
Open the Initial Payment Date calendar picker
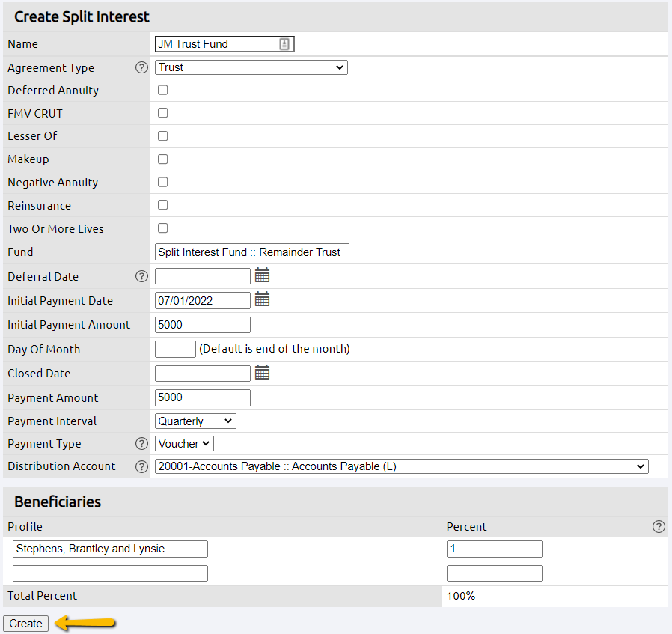pyautogui.click(x=262, y=299)
